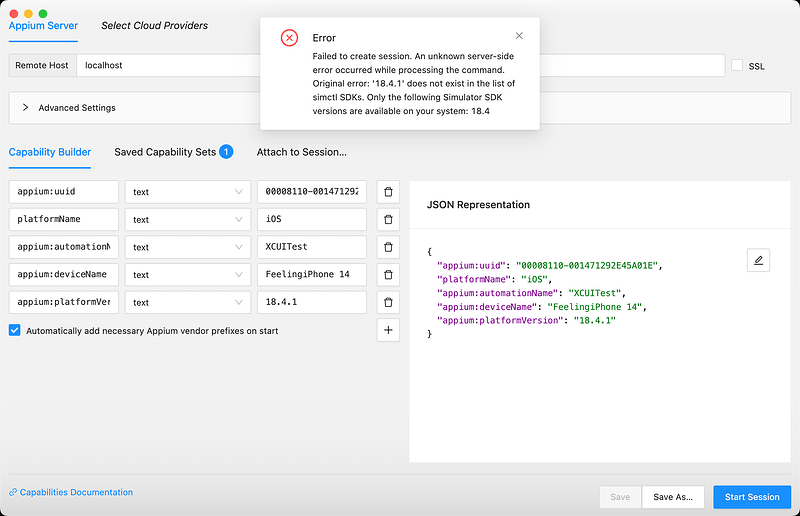
Task: Edit the appium:automationName name field
Action: (64, 247)
